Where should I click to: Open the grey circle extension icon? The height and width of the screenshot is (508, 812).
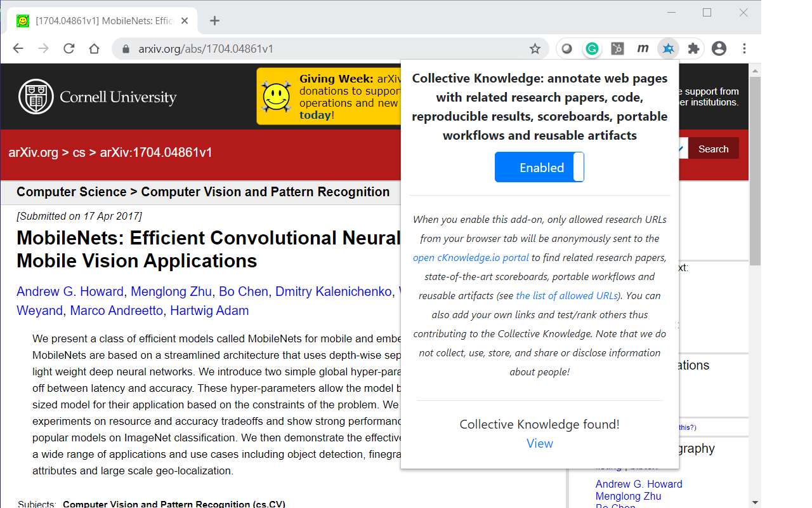(567, 49)
